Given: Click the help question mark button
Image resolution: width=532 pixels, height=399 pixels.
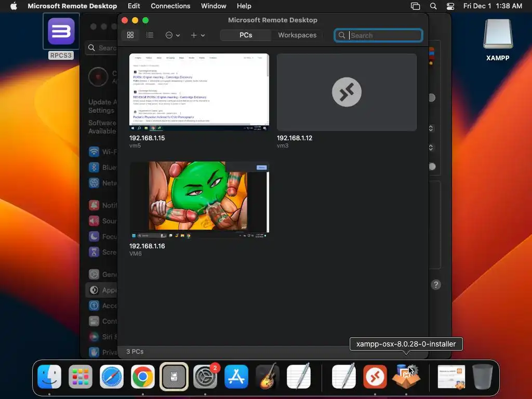Looking at the screenshot, I should coord(436,285).
